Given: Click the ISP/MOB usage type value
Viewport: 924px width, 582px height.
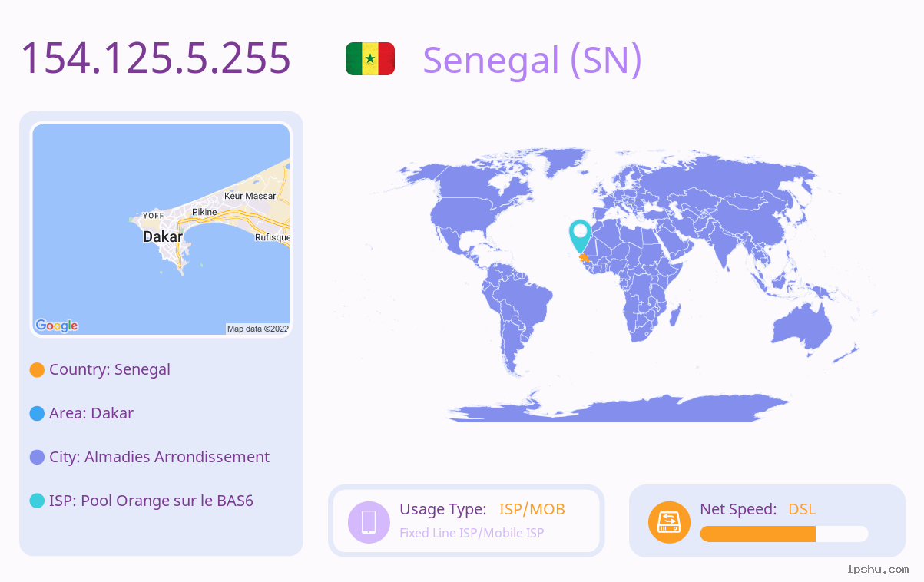Looking at the screenshot, I should pyautogui.click(x=532, y=509).
